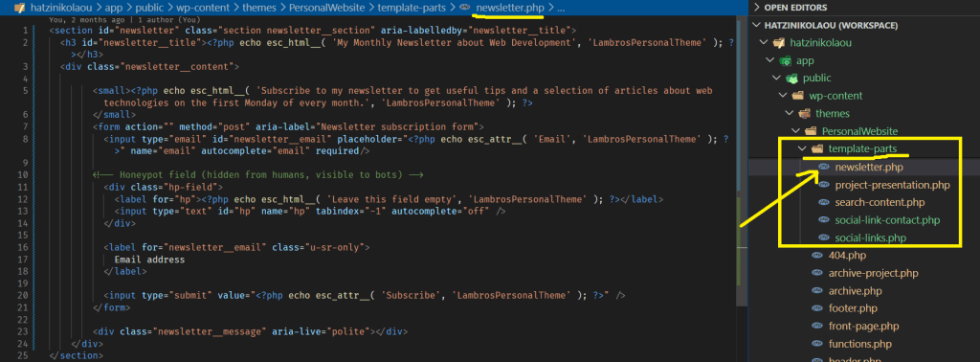Click line number 17 in the gutter
The width and height of the screenshot is (980, 362).
tap(22, 260)
